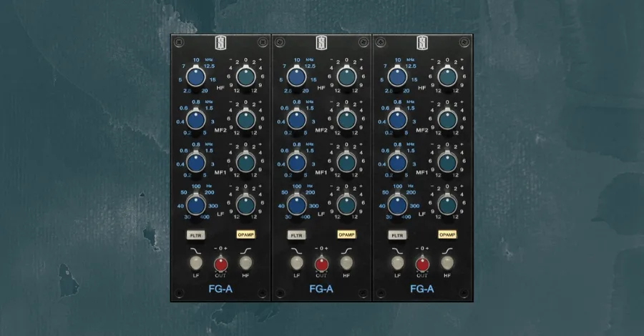Enable LF low-pass filter button in right module
Viewport: 644px width, 336px height.
(398, 262)
